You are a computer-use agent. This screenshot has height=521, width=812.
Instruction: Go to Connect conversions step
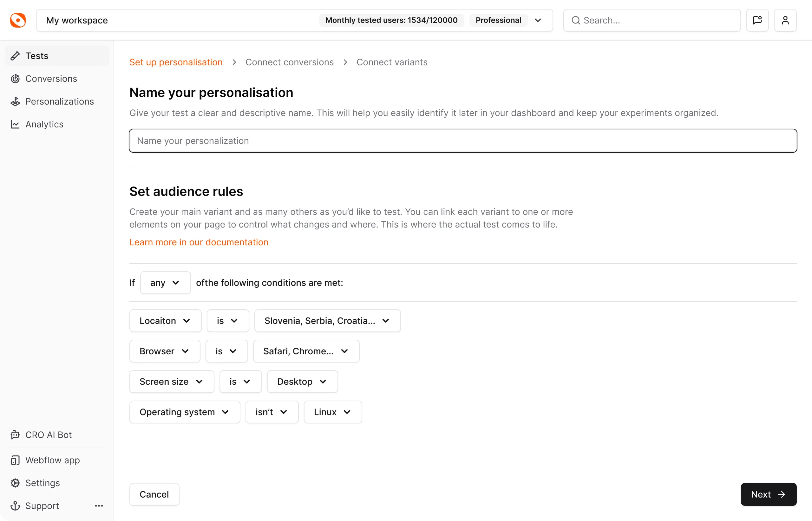(290, 62)
